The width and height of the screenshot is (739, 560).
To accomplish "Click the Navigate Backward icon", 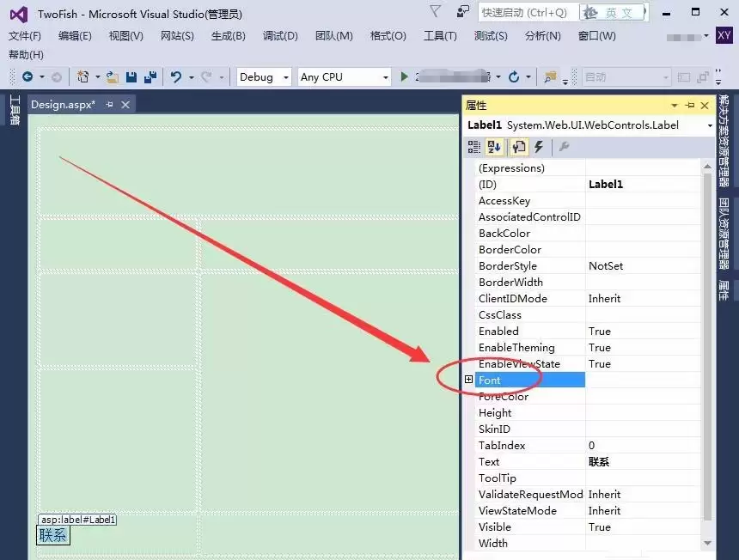I will tap(26, 76).
